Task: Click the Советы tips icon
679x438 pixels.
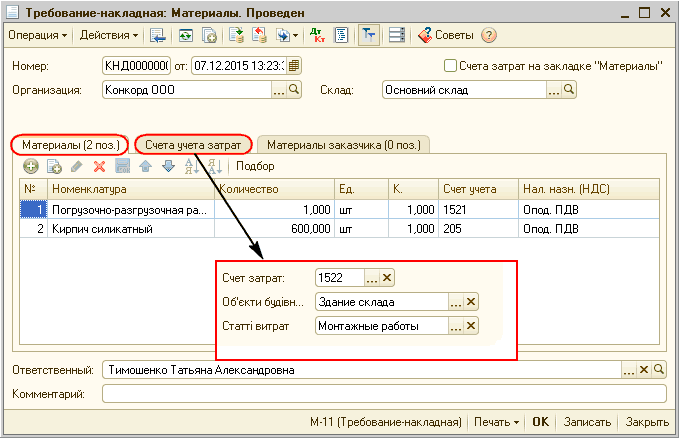Action: pyautogui.click(x=424, y=35)
